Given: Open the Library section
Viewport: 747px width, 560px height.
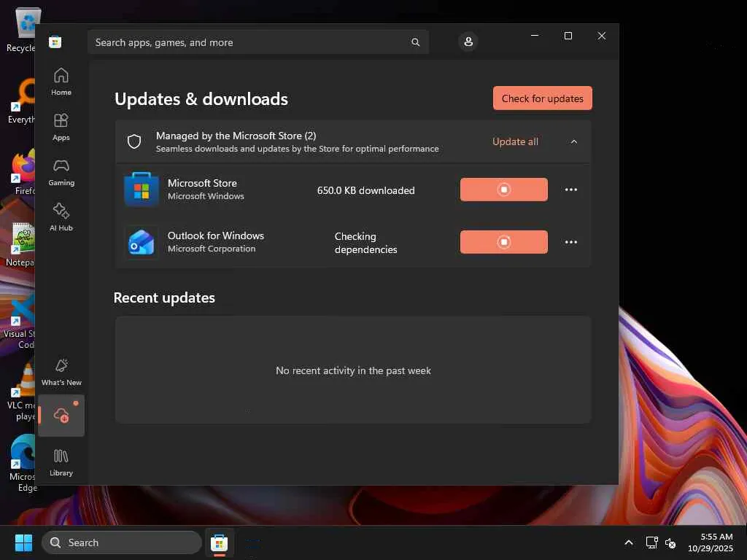Looking at the screenshot, I should click(x=61, y=462).
